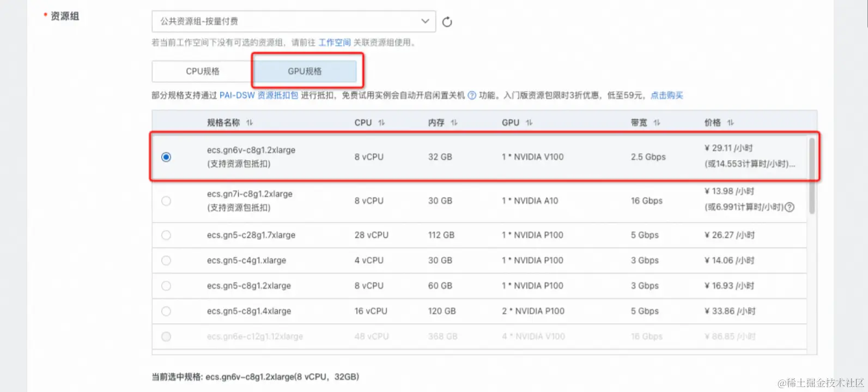Switch to the GPU规格 tab
The height and width of the screenshot is (392, 868).
[305, 71]
